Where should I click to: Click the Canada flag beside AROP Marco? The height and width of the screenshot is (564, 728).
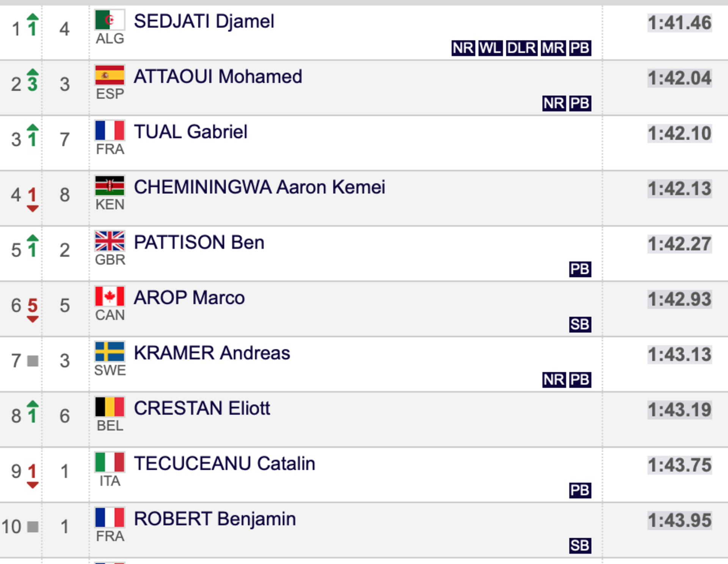[x=110, y=296]
